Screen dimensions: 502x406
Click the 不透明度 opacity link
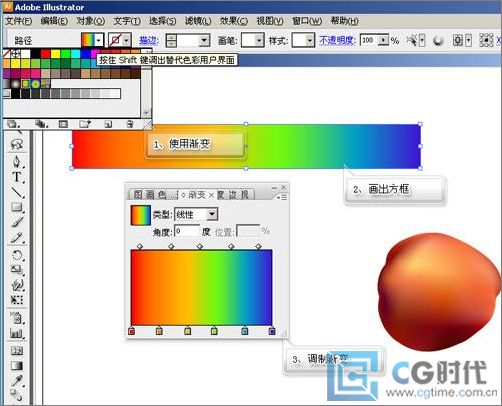click(x=337, y=41)
